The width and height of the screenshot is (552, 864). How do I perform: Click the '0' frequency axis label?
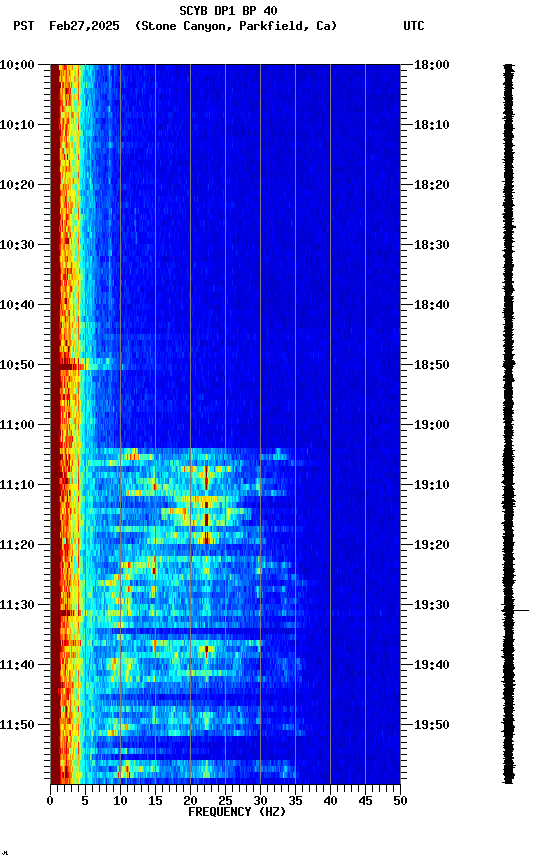[50, 801]
